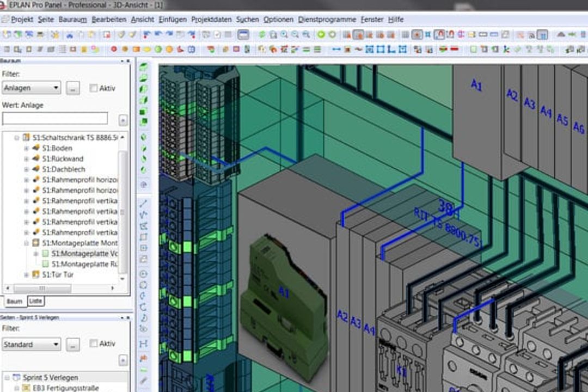Click the small arrow button below Seiten filter
This screenshot has height=392, width=588.
(x=122, y=360)
